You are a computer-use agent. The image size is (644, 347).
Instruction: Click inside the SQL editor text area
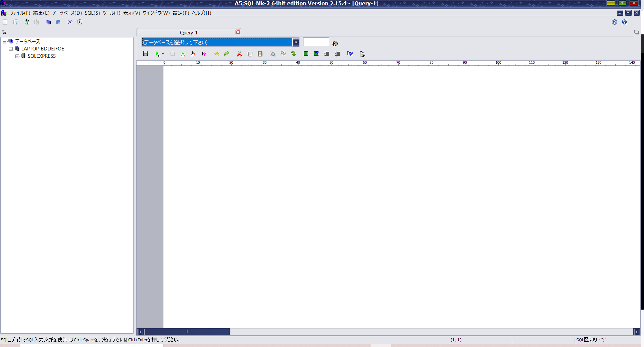click(402, 197)
